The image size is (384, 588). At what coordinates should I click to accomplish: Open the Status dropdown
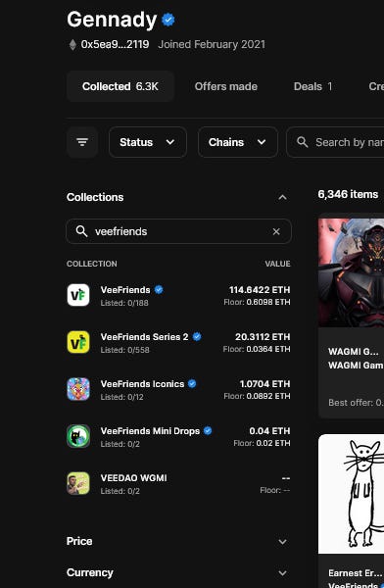pos(148,142)
